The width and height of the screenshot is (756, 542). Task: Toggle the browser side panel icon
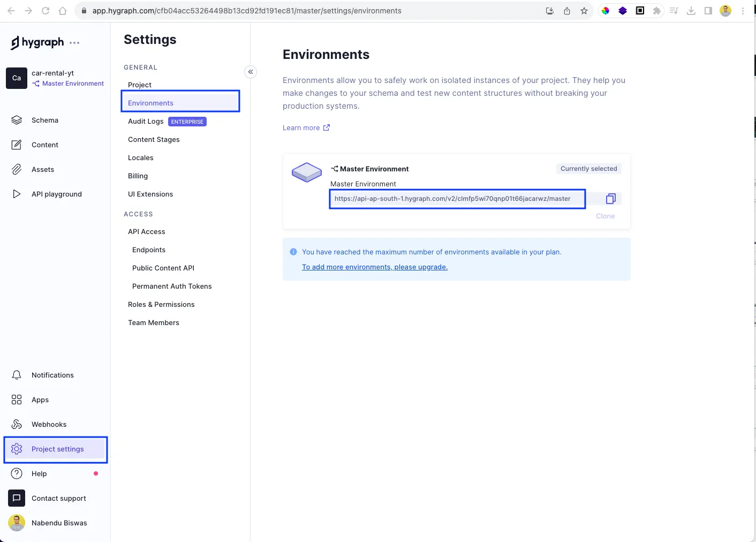[708, 11]
